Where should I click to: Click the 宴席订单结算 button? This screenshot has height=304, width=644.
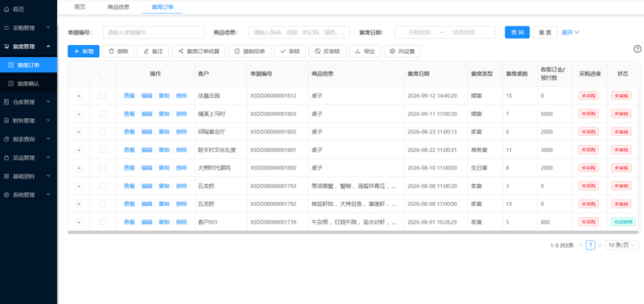(x=198, y=51)
